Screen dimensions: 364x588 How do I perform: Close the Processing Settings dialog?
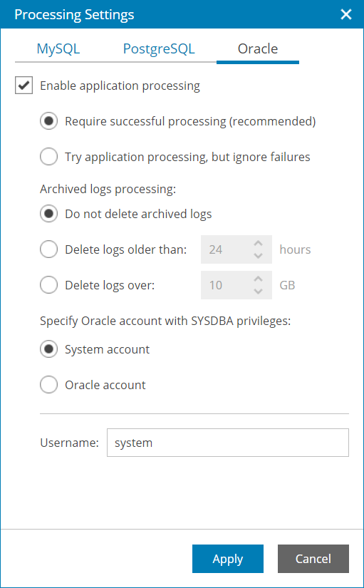coord(345,15)
